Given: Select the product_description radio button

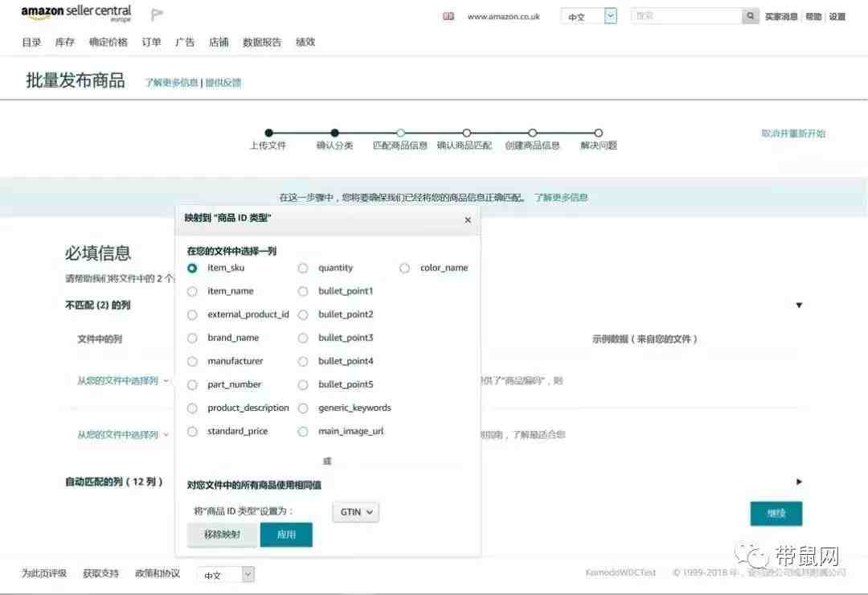Looking at the screenshot, I should [192, 408].
